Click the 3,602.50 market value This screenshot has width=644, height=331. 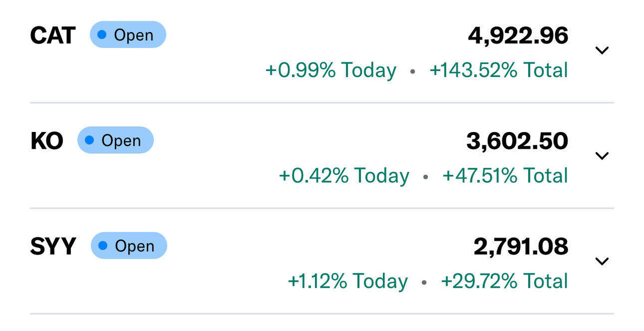[x=517, y=141]
